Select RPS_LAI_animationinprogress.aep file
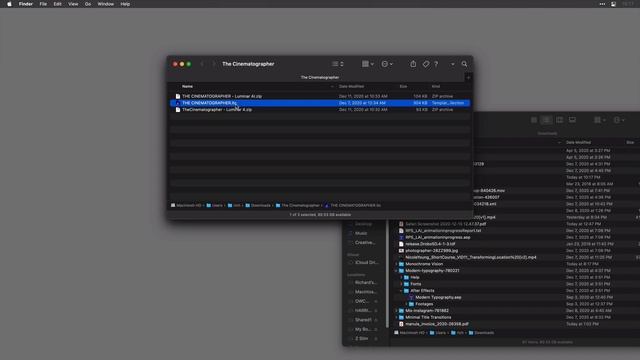 [438, 237]
